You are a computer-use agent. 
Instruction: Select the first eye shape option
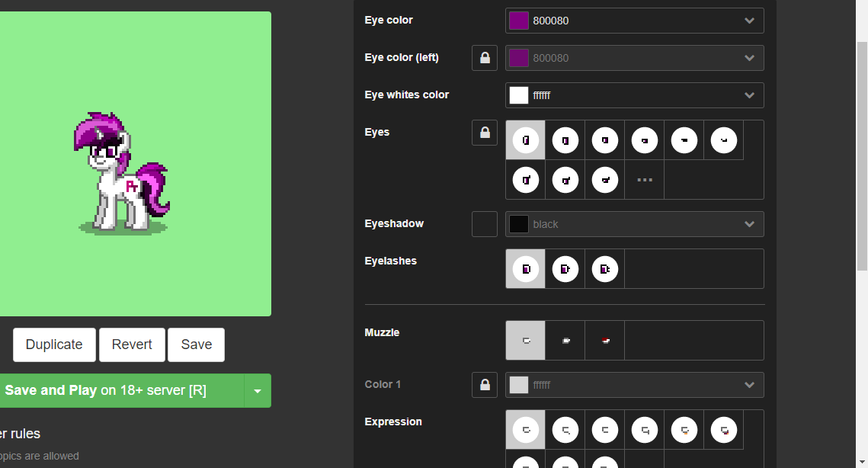coord(525,140)
